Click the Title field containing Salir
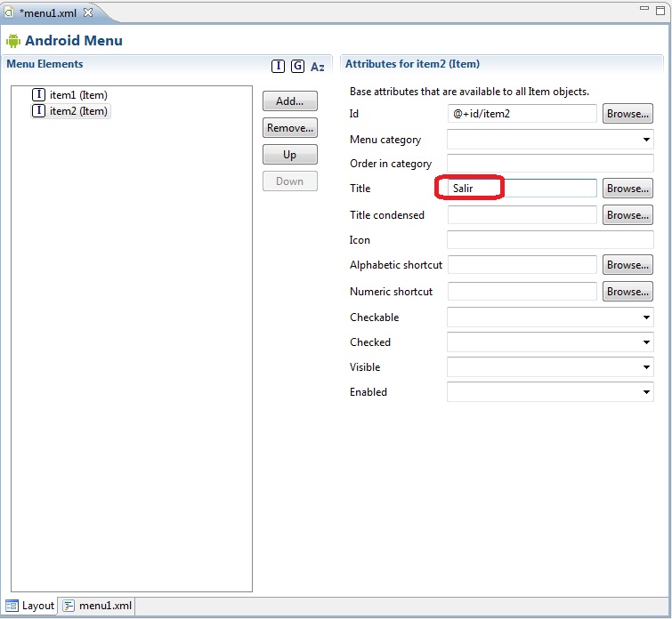Screen dimensions: 672x619 (x=522, y=188)
